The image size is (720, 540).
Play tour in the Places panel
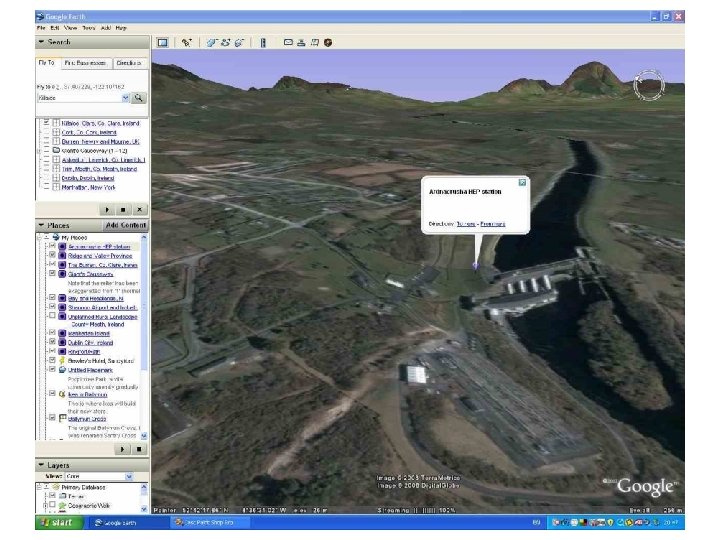tap(122, 449)
